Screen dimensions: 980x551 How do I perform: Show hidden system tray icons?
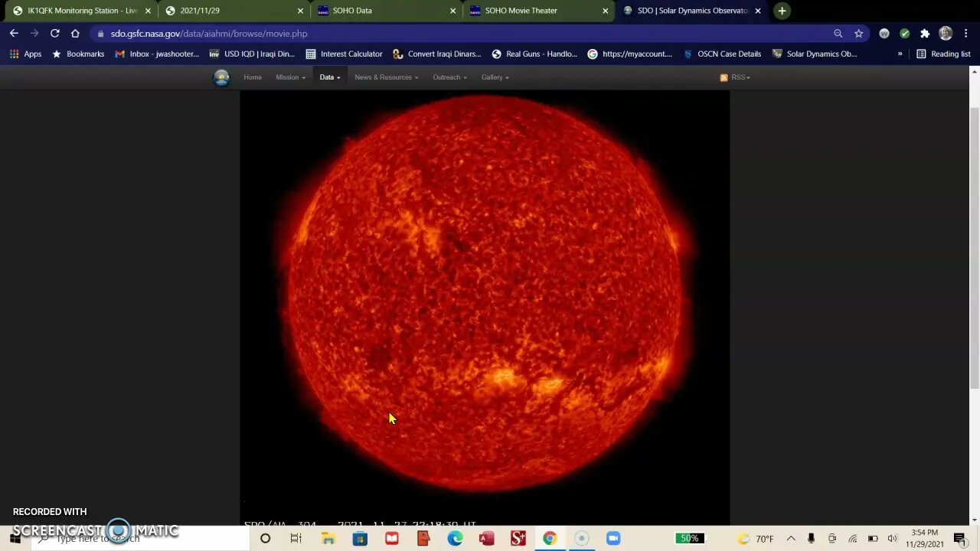pyautogui.click(x=791, y=539)
